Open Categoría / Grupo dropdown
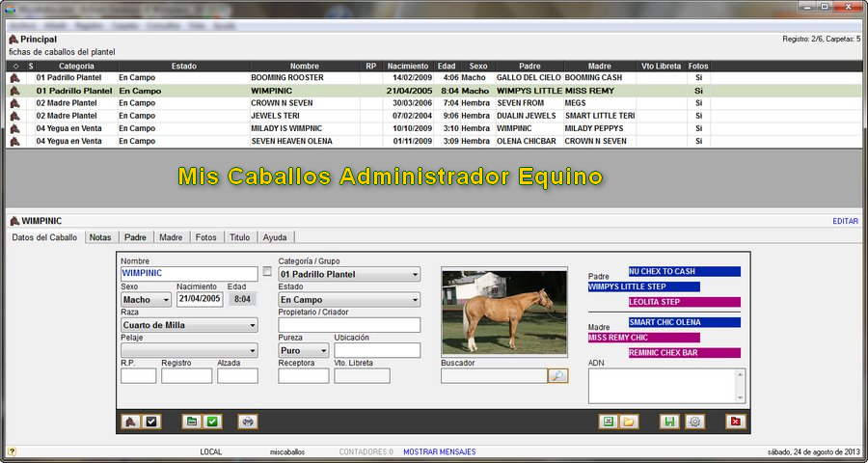Screen dimensions: 868x463 349,274
